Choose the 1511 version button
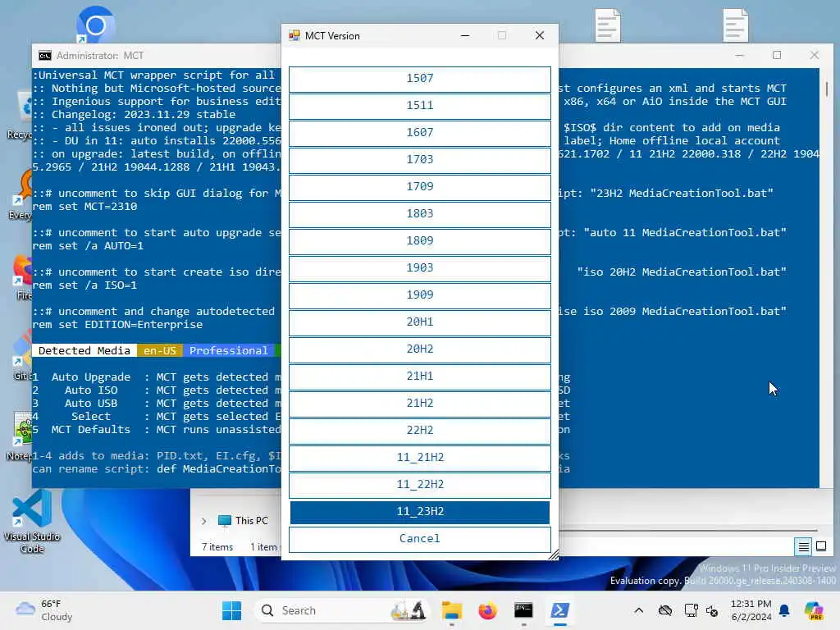 point(419,106)
